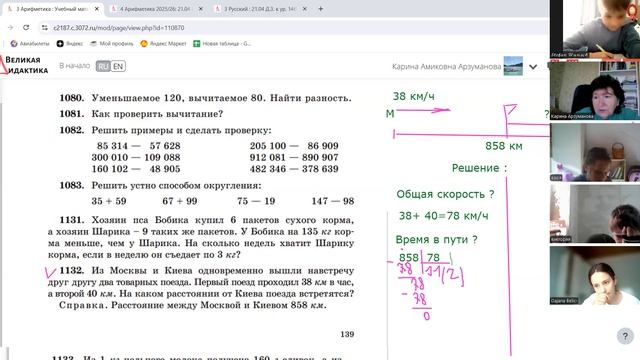This screenshot has width=640, height=360.
Task: Open the Мой профиль bookmark
Action: [112, 43]
